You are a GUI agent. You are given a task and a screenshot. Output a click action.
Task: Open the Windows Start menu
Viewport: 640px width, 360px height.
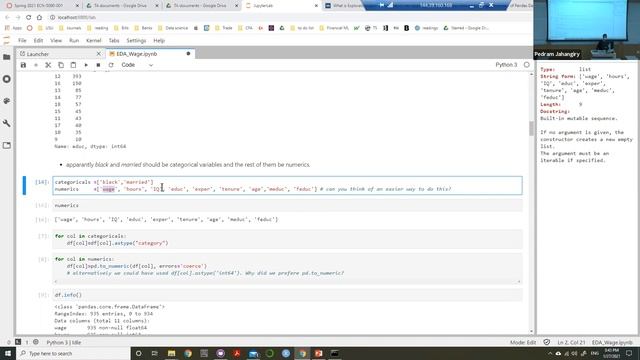point(8,353)
